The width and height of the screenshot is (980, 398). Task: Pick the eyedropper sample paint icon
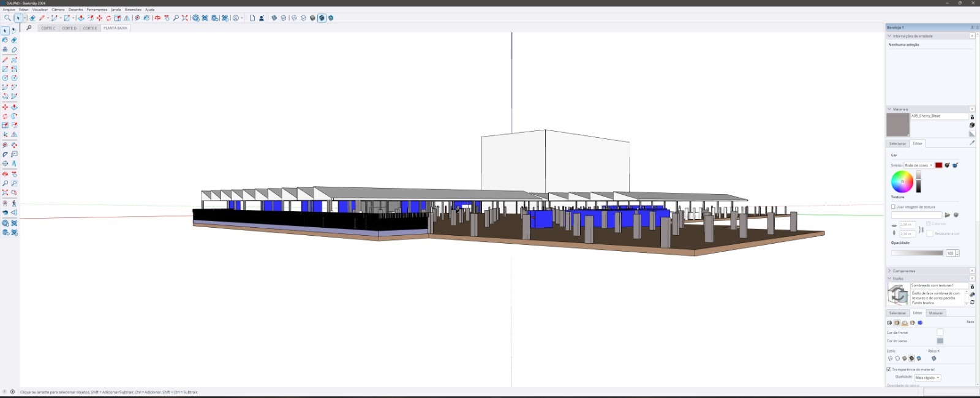971,143
